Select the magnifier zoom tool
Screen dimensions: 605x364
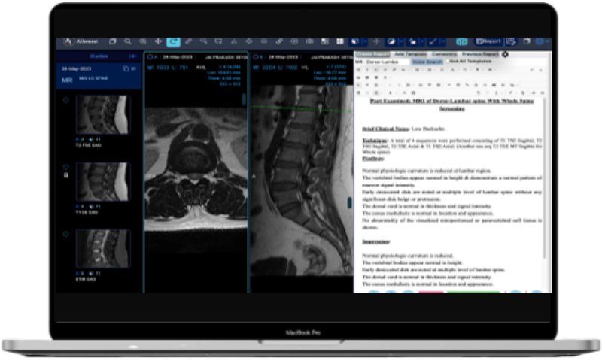click(x=128, y=41)
